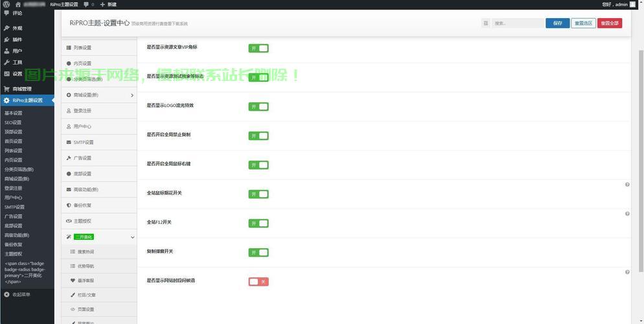
Task: Toggle the 复制弹窗开关 switch
Action: pyautogui.click(x=258, y=253)
